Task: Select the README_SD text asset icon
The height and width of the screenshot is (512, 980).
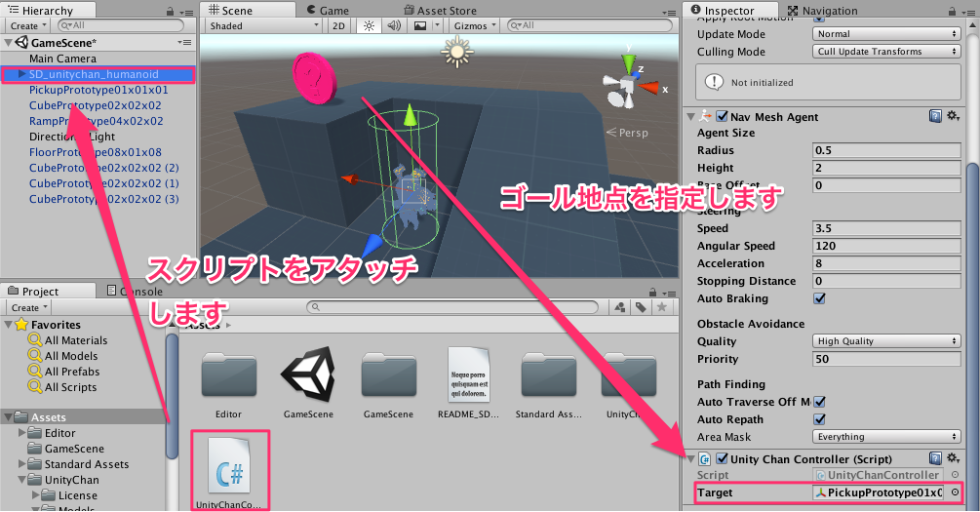Action: coord(469,374)
